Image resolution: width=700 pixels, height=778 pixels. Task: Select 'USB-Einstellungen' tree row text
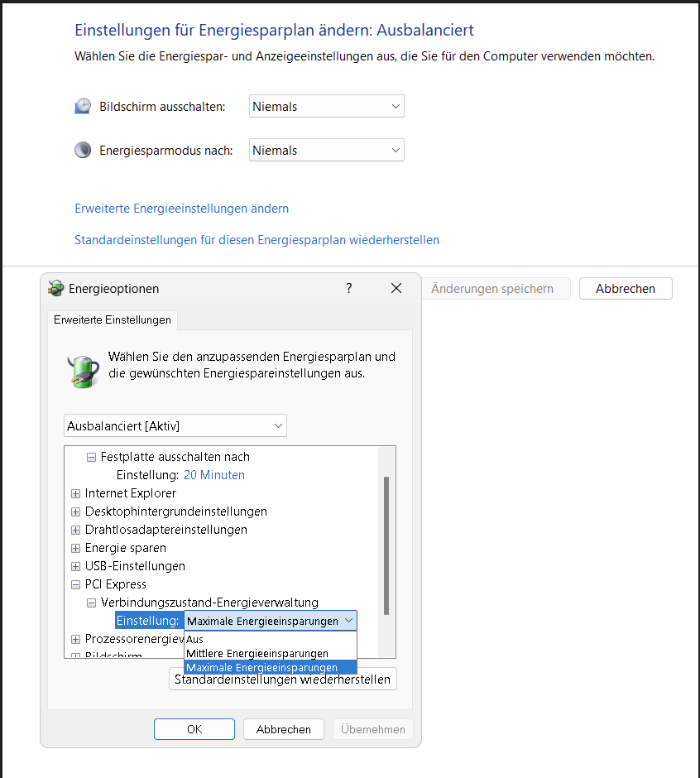135,566
